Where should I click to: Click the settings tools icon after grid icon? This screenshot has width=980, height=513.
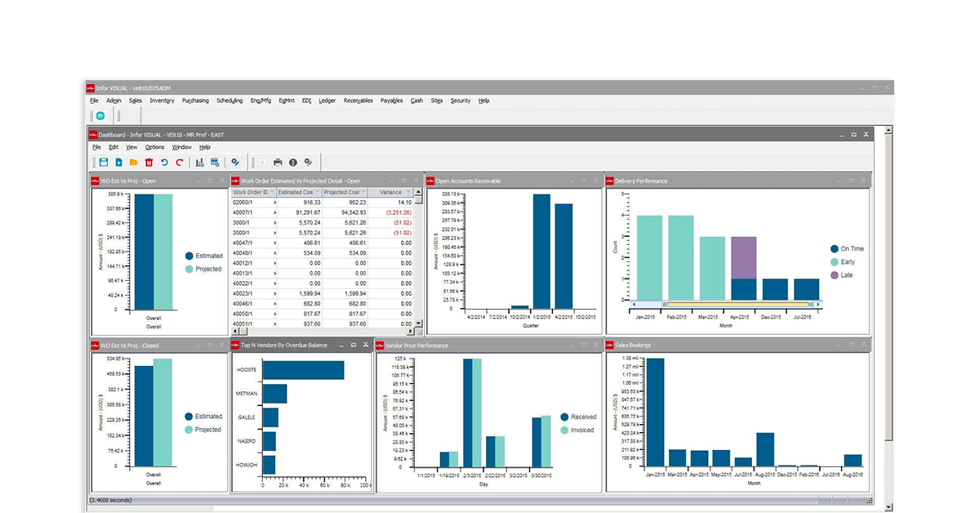[x=235, y=163]
